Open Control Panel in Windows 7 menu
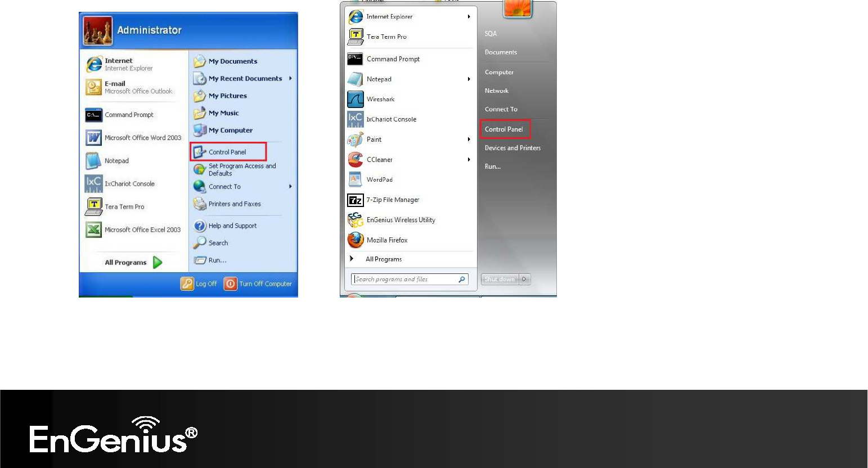The image size is (868, 468). tap(504, 129)
